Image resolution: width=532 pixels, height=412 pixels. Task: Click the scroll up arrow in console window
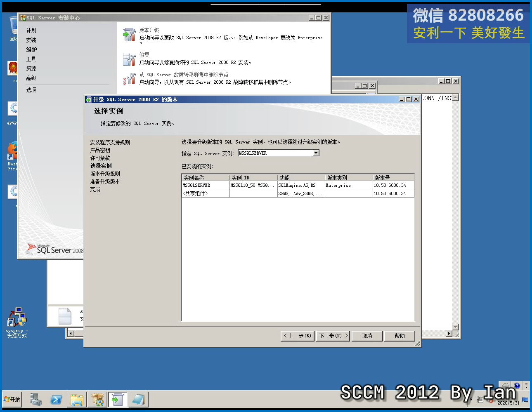point(456,98)
